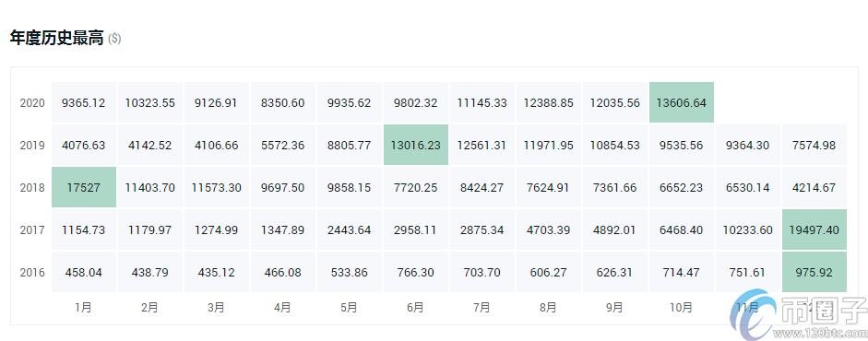Image resolution: width=868 pixels, height=341 pixels.
Task: Click the ($) unit label beside heading
Action: [x=114, y=39]
